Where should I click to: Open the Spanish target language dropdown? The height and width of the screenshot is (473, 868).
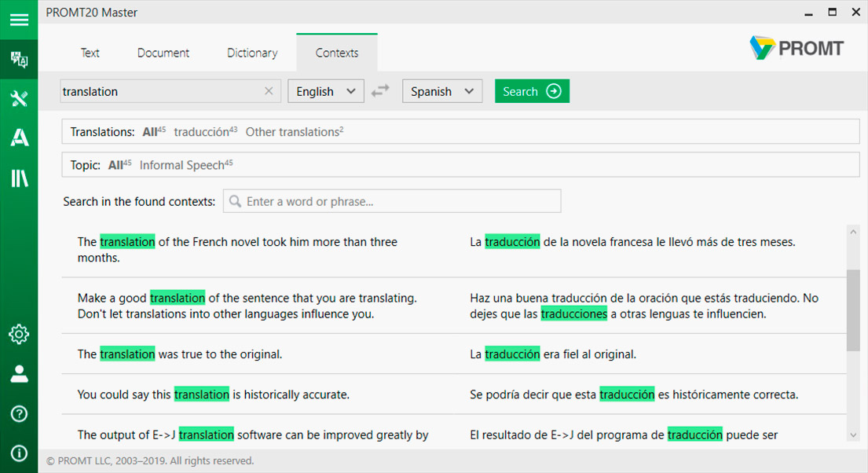point(441,91)
